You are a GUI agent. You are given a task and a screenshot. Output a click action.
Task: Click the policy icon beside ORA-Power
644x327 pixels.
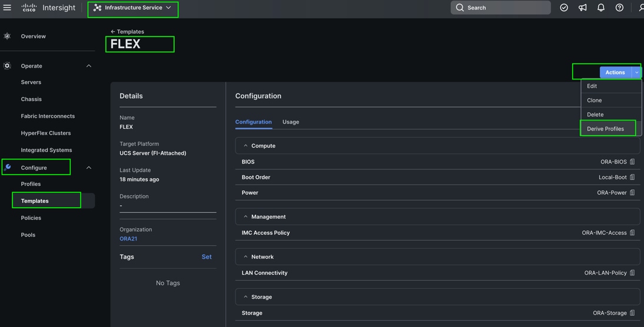(x=632, y=192)
